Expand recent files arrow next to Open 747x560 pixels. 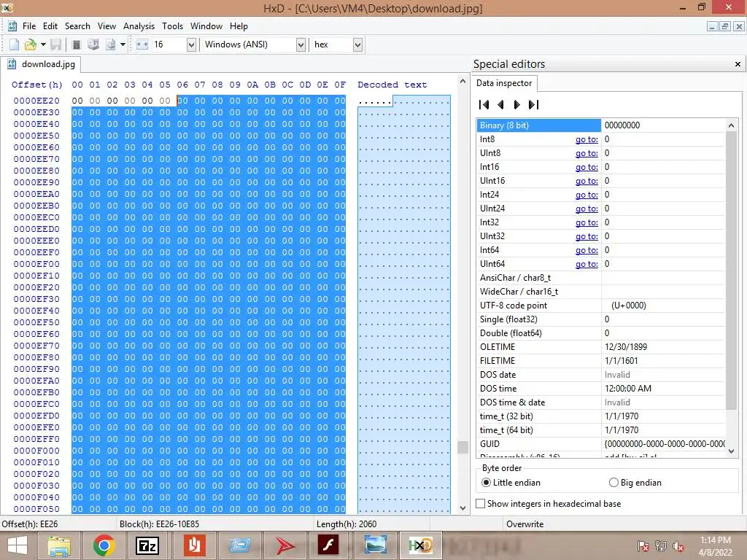43,44
